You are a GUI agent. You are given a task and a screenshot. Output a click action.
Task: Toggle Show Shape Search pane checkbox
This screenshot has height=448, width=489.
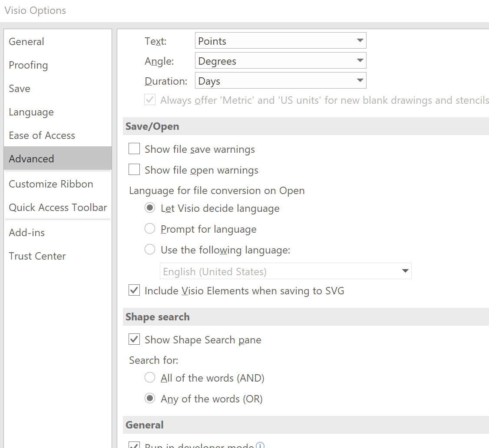(134, 340)
